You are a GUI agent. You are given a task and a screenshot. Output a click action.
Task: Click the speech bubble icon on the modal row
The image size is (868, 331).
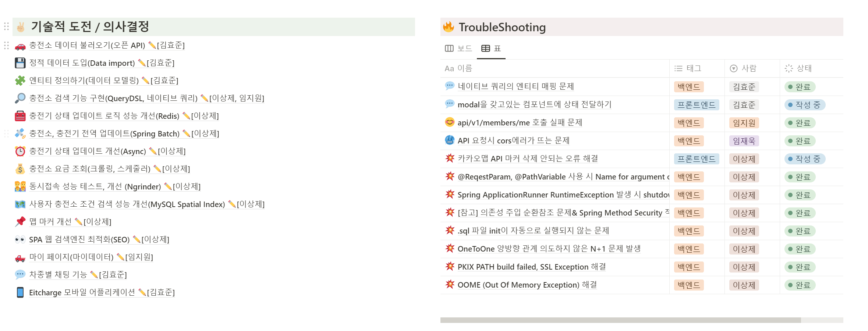(x=450, y=104)
